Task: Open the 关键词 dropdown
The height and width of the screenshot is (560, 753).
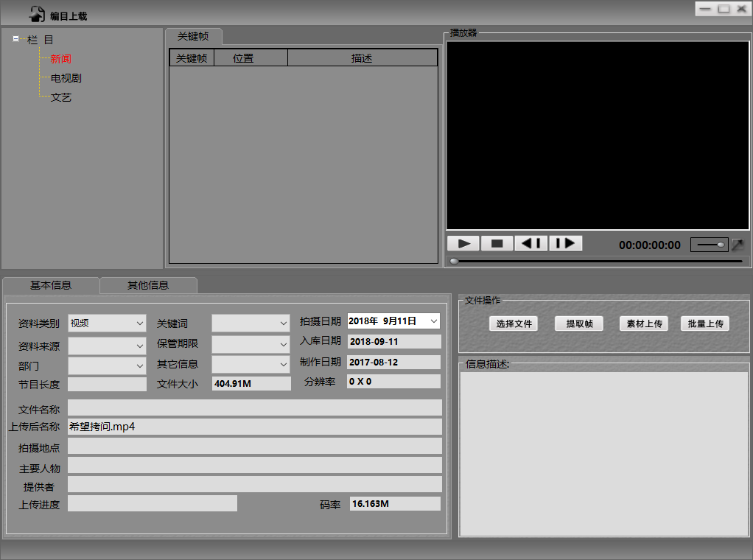Action: 251,323
